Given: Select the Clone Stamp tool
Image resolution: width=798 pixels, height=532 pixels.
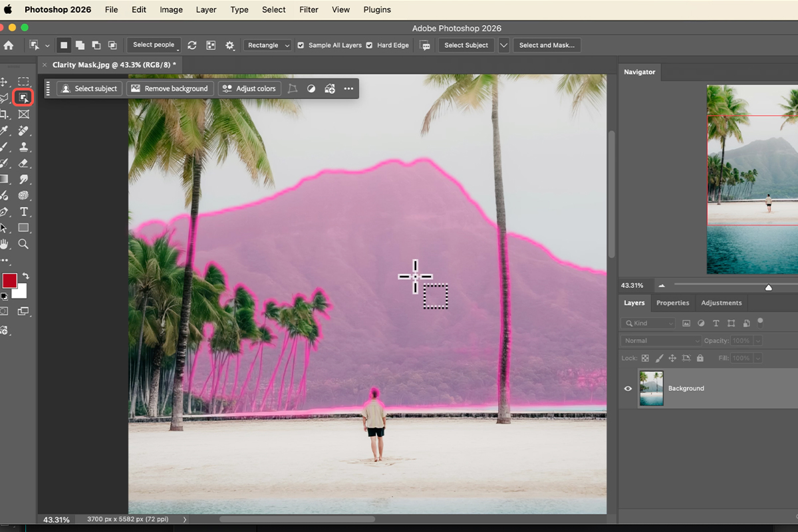Looking at the screenshot, I should pyautogui.click(x=23, y=147).
